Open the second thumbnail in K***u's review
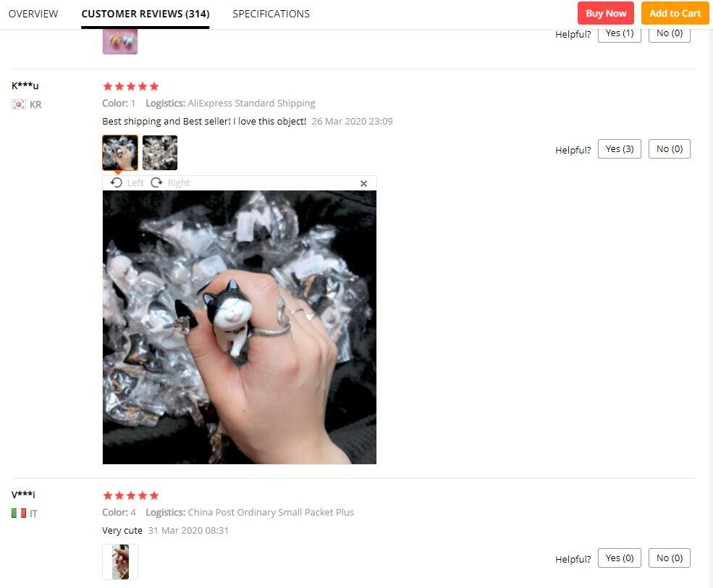The image size is (713, 588). [160, 153]
